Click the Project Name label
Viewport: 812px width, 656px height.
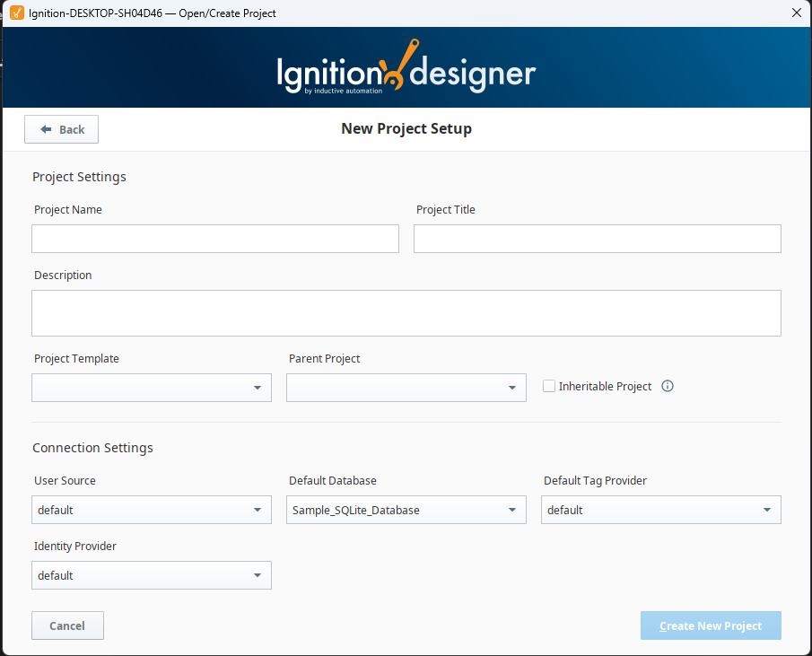68,210
